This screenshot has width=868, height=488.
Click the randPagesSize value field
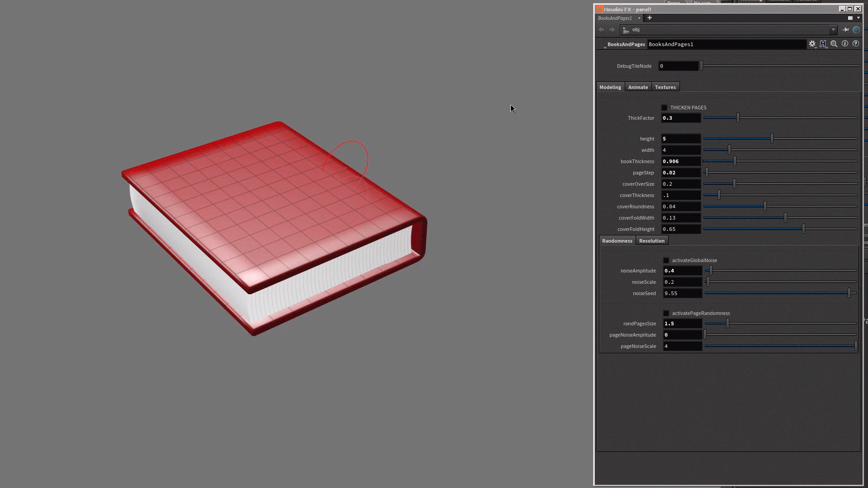[683, 324]
